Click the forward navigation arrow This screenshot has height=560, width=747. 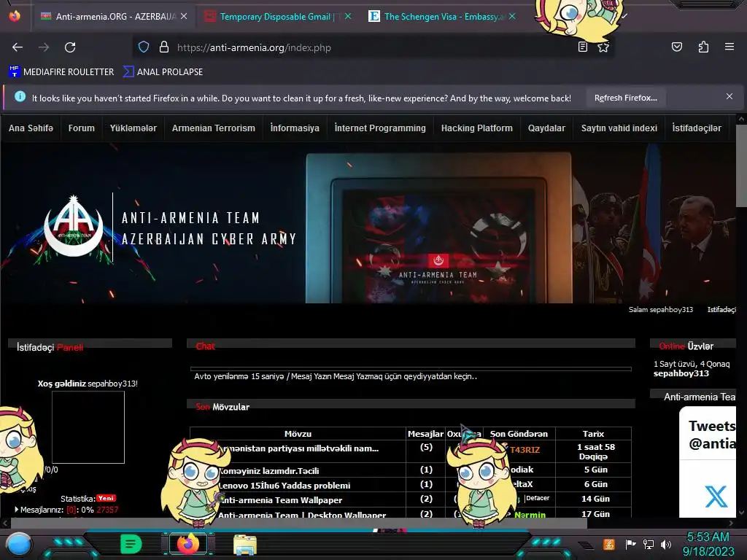[44, 47]
